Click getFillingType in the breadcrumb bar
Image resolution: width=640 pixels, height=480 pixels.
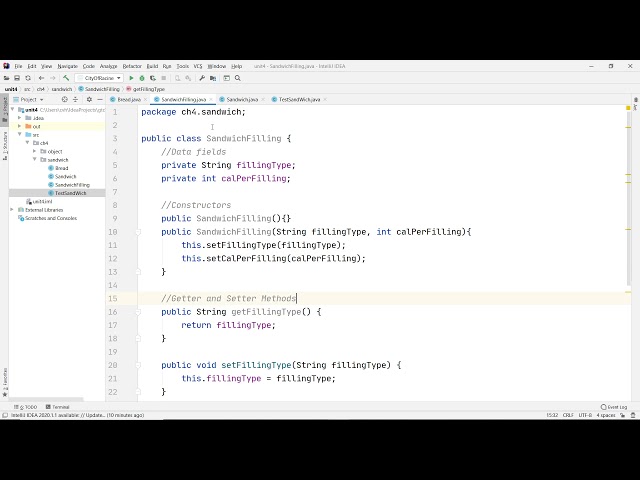[146, 89]
